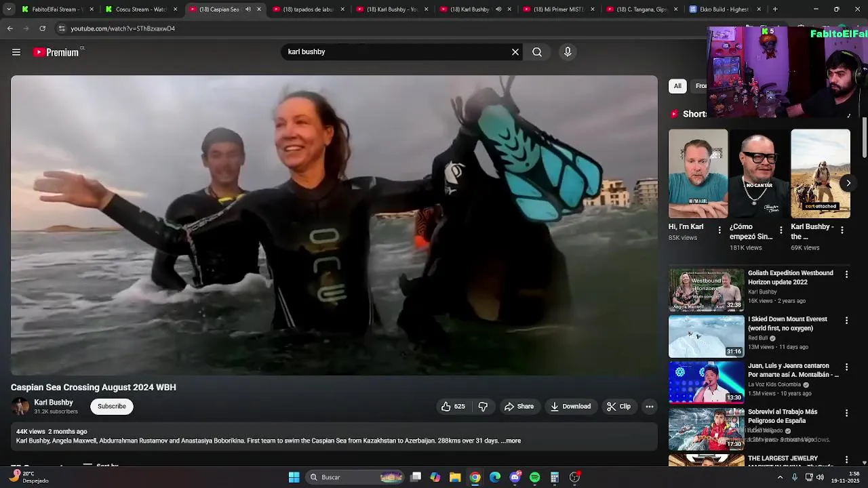
Task: Open options for 'THE LARGEST JEWELRY' video
Action: click(846, 460)
